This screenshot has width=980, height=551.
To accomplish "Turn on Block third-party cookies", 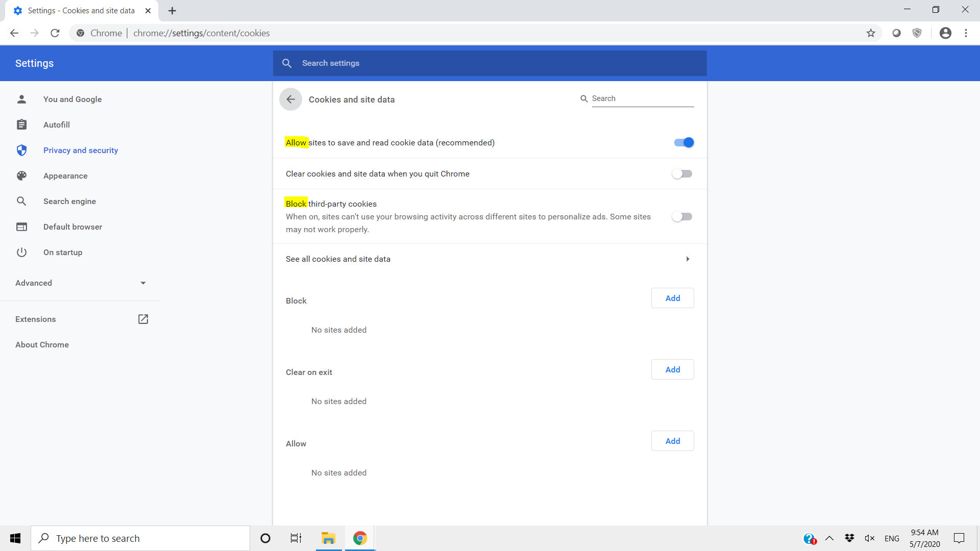I will (682, 217).
